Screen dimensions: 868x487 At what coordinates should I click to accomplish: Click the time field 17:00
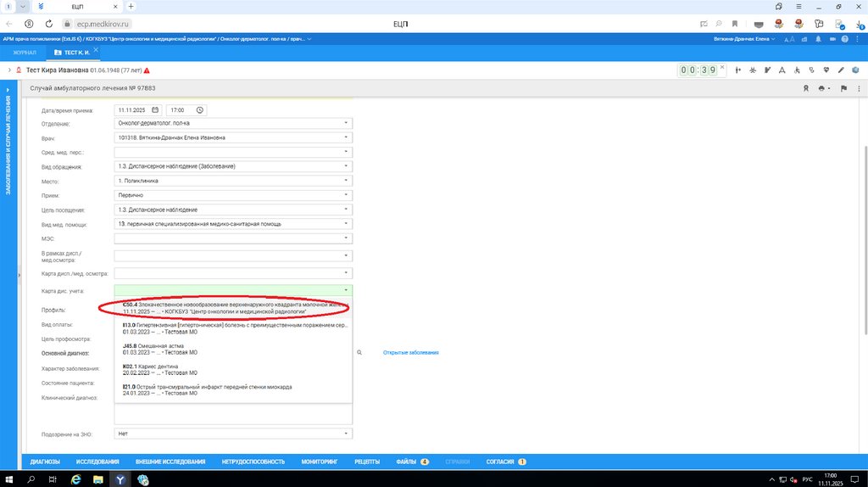(x=186, y=109)
